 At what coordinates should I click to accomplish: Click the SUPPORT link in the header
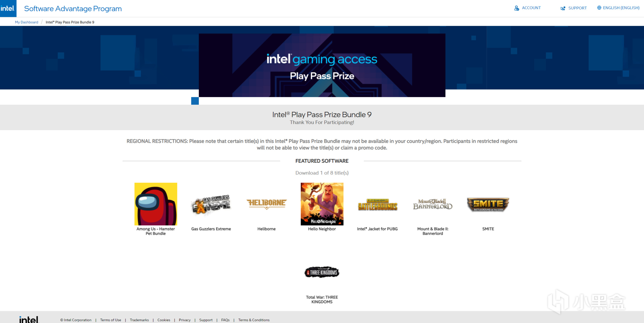coord(576,8)
